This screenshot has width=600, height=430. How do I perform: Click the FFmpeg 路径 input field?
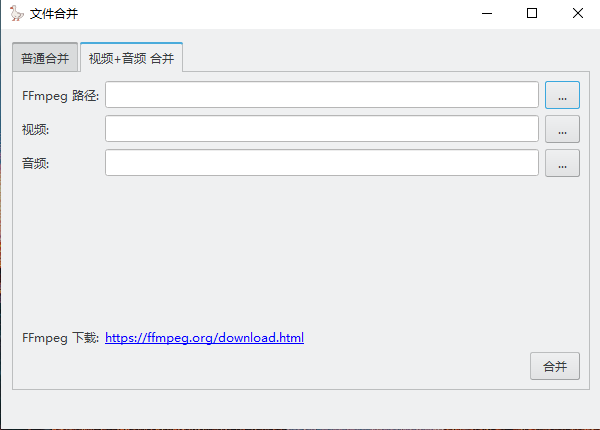pos(322,95)
